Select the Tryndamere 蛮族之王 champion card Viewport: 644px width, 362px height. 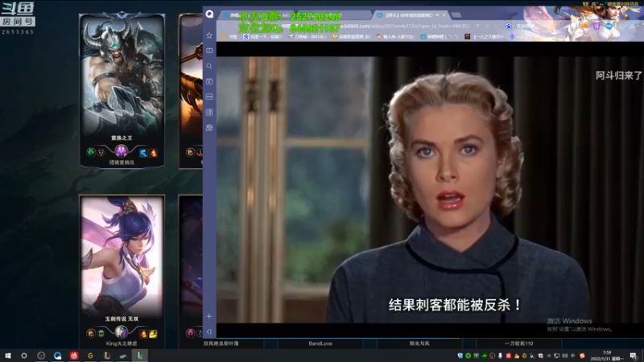122,90
